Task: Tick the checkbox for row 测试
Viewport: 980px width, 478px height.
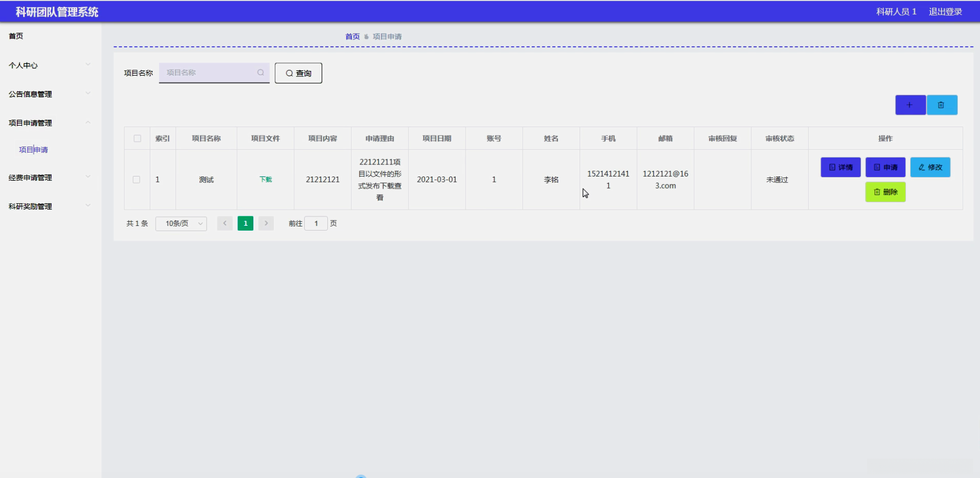Action: coord(137,180)
